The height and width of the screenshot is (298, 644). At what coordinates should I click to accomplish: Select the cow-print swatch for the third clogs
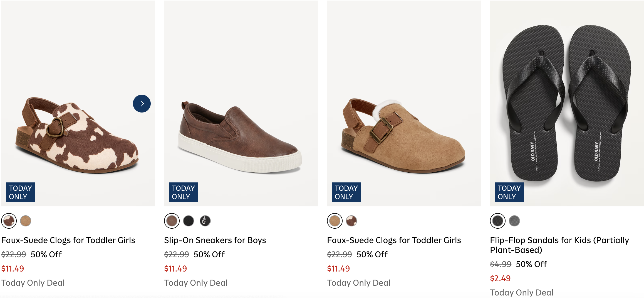(x=351, y=221)
